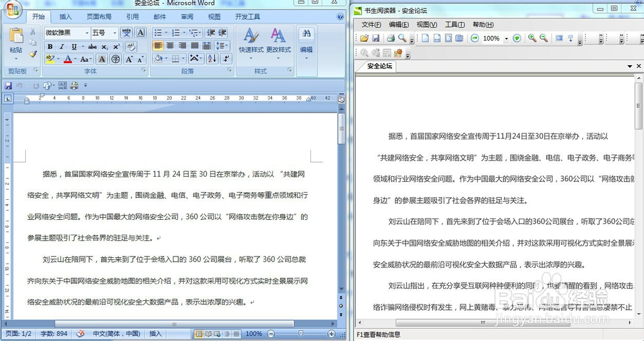Click the 100% zoom field in reader
This screenshot has height=341, width=644.
492,38
